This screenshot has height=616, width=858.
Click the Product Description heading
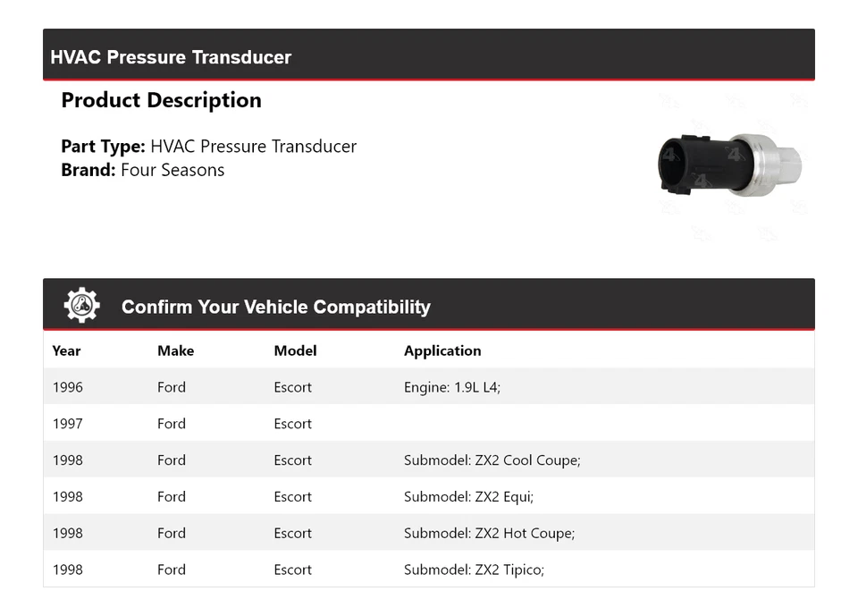(161, 100)
